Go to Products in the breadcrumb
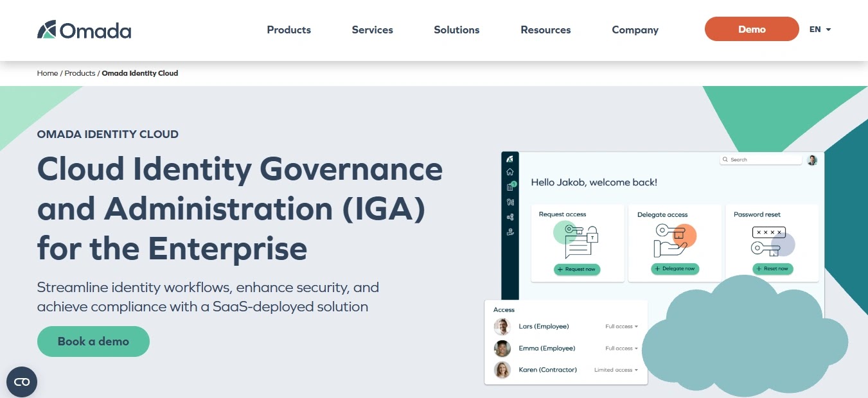Viewport: 868px width, 398px height. tap(80, 73)
